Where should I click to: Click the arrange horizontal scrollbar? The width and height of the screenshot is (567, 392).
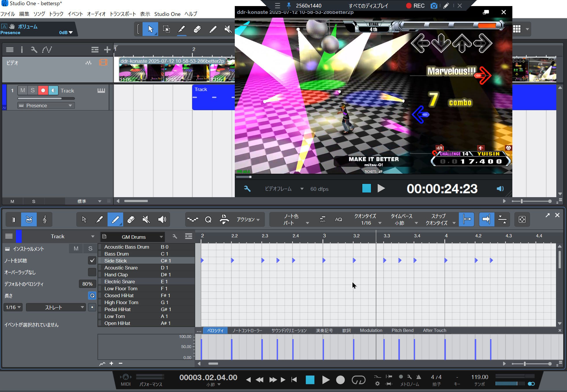click(x=136, y=201)
